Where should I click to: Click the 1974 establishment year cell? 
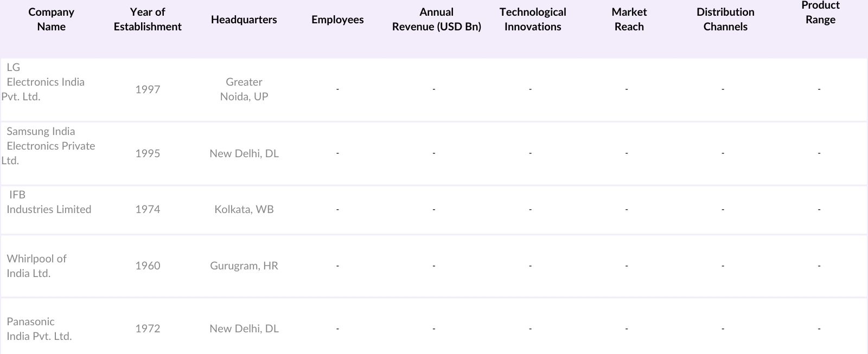(x=148, y=209)
